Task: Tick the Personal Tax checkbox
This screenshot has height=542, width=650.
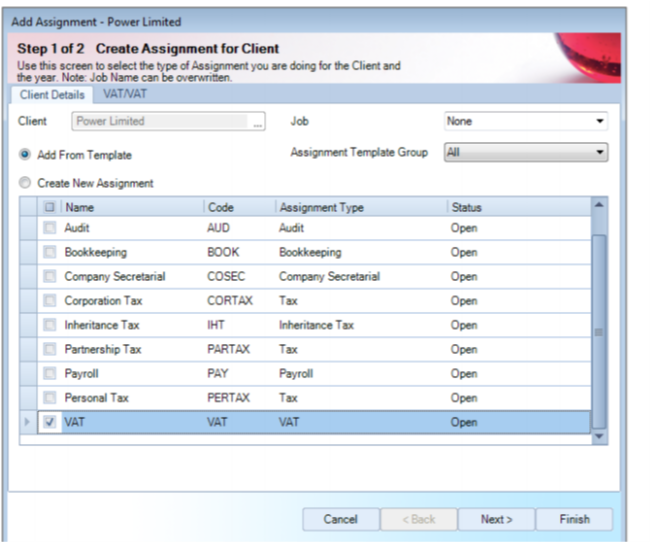Action: (50, 398)
